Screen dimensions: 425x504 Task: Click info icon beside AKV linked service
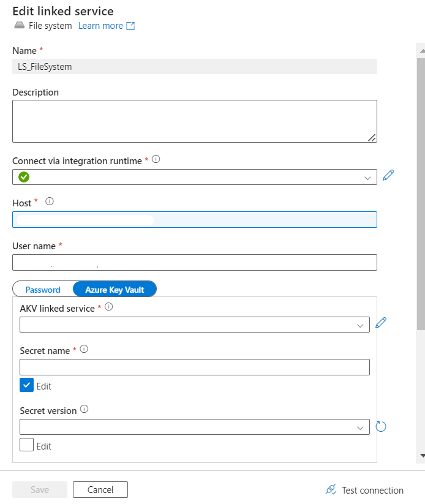pyautogui.click(x=108, y=307)
